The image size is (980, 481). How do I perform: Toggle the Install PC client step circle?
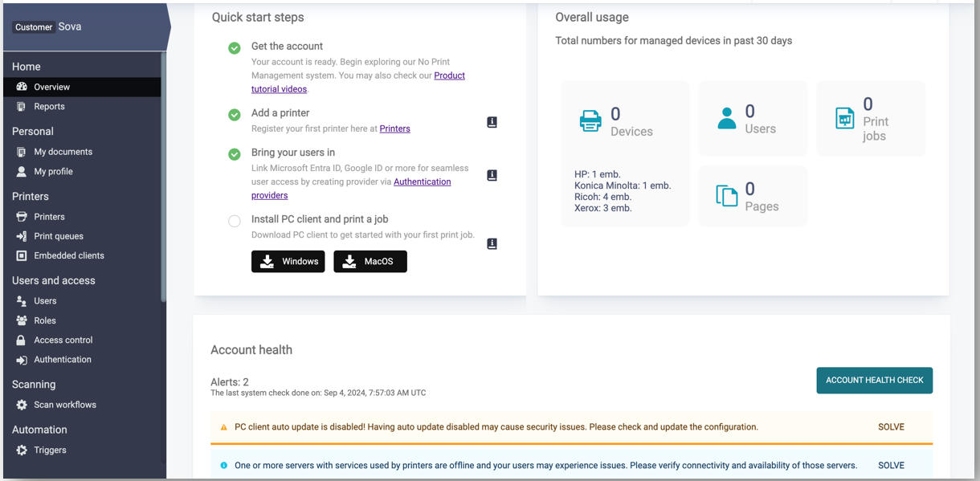(x=235, y=221)
